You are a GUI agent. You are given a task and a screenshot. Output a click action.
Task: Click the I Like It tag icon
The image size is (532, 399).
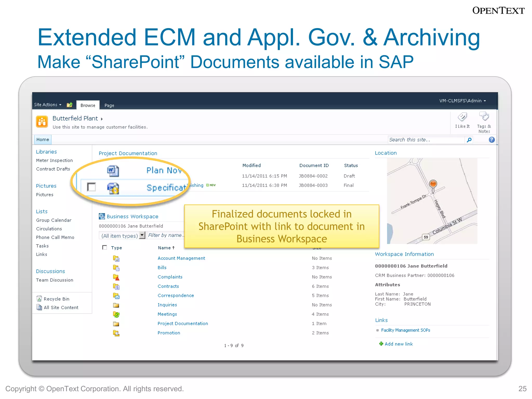pyautogui.click(x=462, y=117)
